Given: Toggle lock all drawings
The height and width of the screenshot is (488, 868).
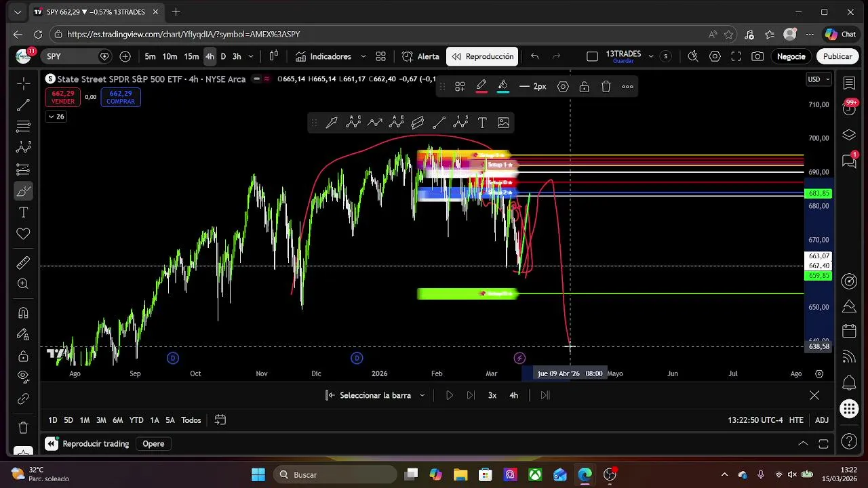Looking at the screenshot, I should [23, 356].
